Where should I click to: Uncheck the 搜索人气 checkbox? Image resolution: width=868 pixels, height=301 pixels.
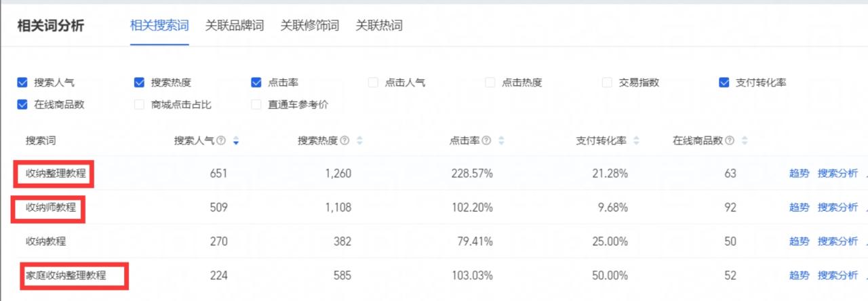click(x=23, y=83)
